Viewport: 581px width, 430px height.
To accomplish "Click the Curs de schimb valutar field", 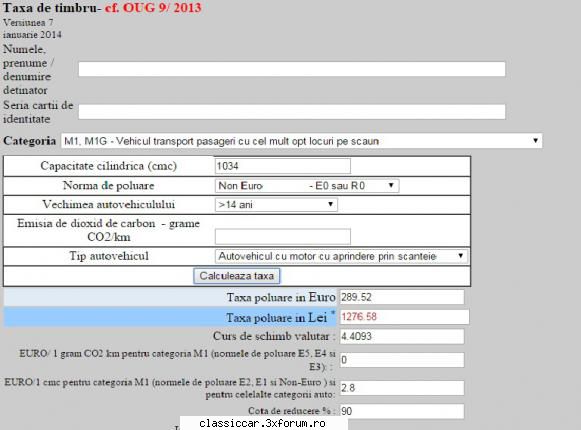I will pos(402,337).
